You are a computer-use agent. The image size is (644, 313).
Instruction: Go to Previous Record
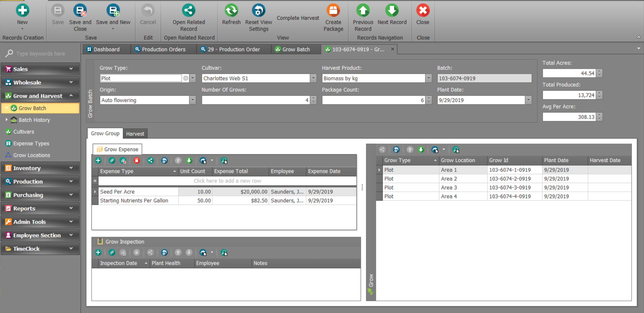click(363, 11)
